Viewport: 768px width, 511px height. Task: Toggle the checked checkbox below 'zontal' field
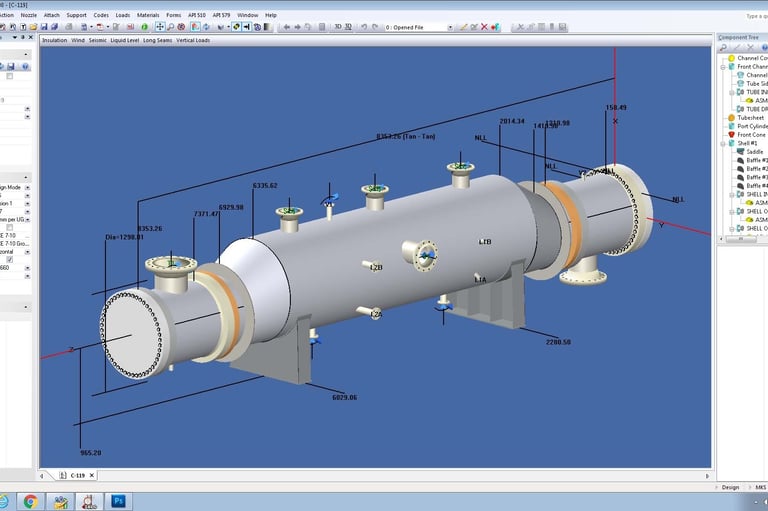pos(9,259)
